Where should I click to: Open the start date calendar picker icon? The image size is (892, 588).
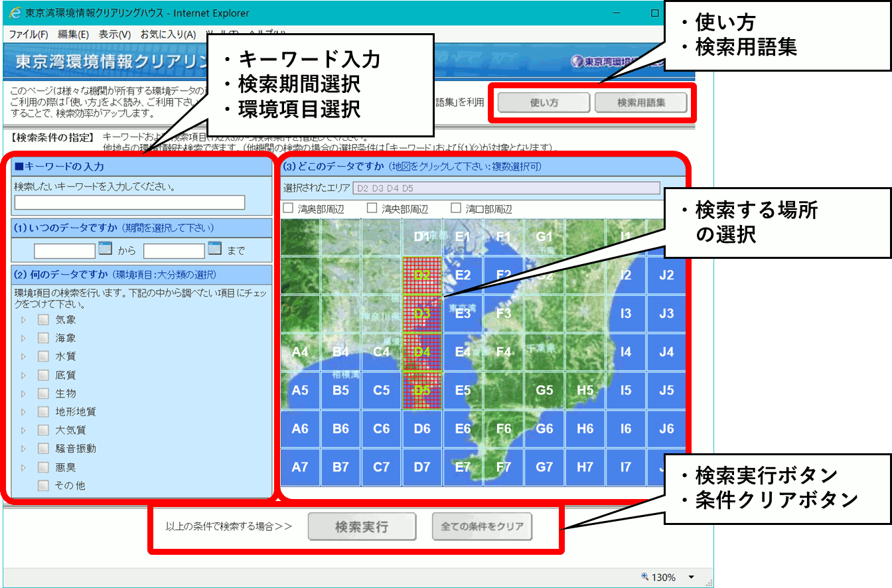(106, 250)
